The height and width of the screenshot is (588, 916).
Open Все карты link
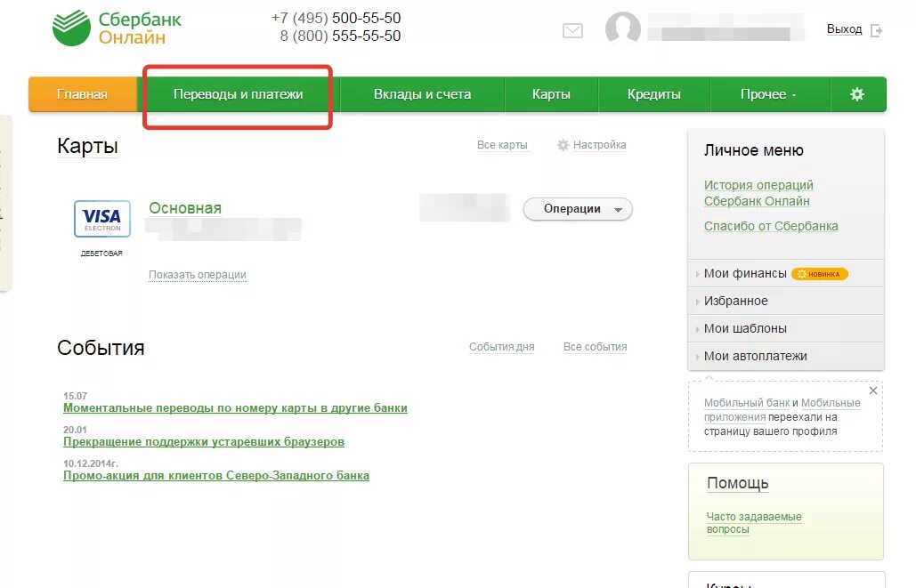pyautogui.click(x=502, y=145)
